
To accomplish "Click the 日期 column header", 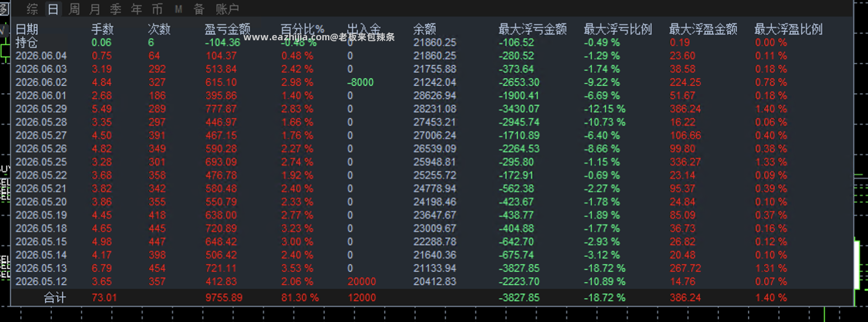I will coord(27,29).
